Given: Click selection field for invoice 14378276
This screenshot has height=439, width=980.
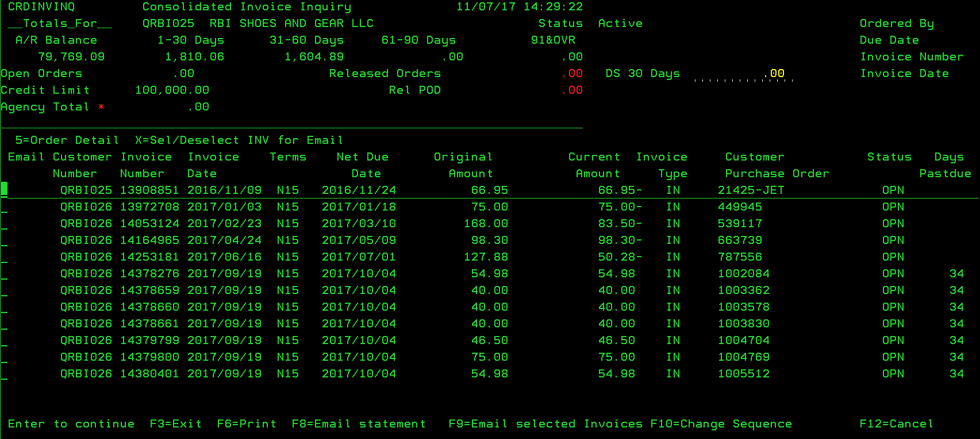Looking at the screenshot, I should pyautogui.click(x=4, y=274).
